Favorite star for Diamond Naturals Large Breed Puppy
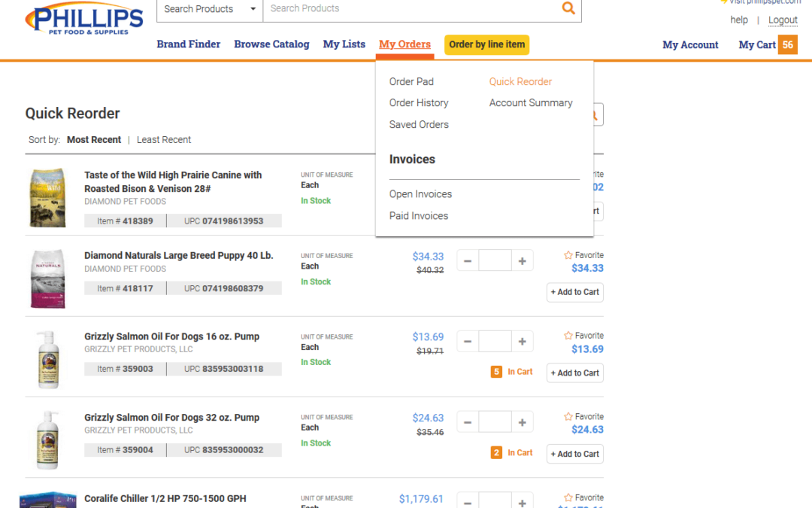The width and height of the screenshot is (812, 508). [x=568, y=255]
